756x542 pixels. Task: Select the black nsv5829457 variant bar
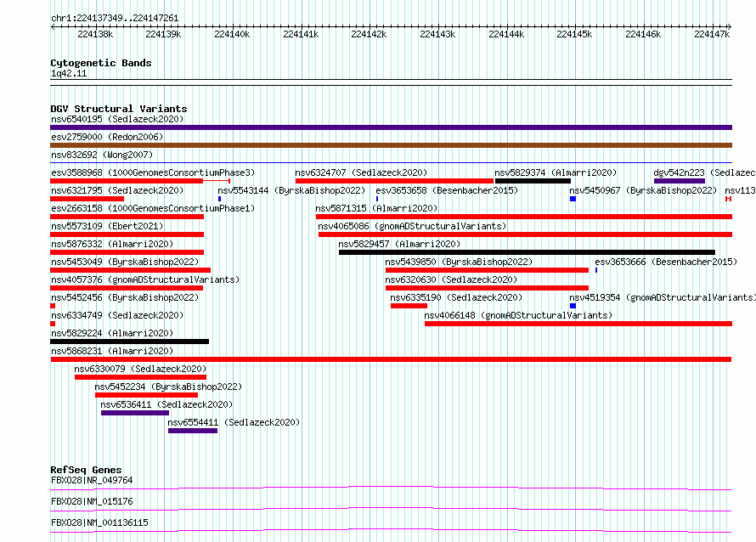coord(527,252)
